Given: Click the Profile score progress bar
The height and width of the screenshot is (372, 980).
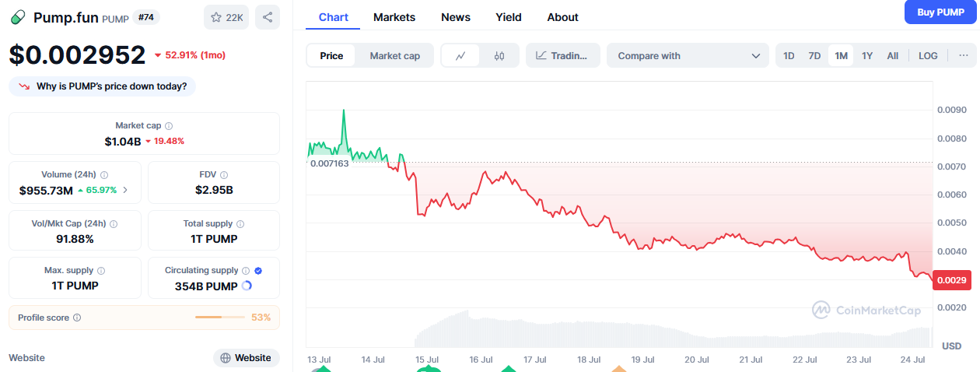Looking at the screenshot, I should click(220, 318).
